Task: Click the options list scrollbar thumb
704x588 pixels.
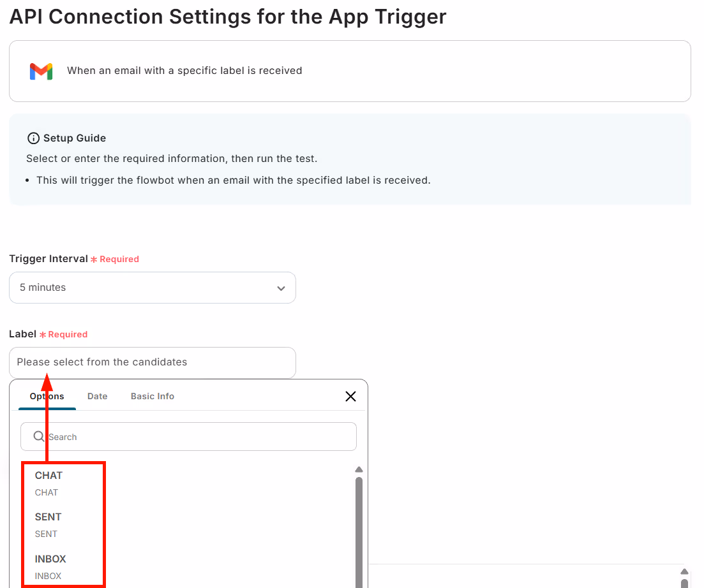Action: pos(359,533)
